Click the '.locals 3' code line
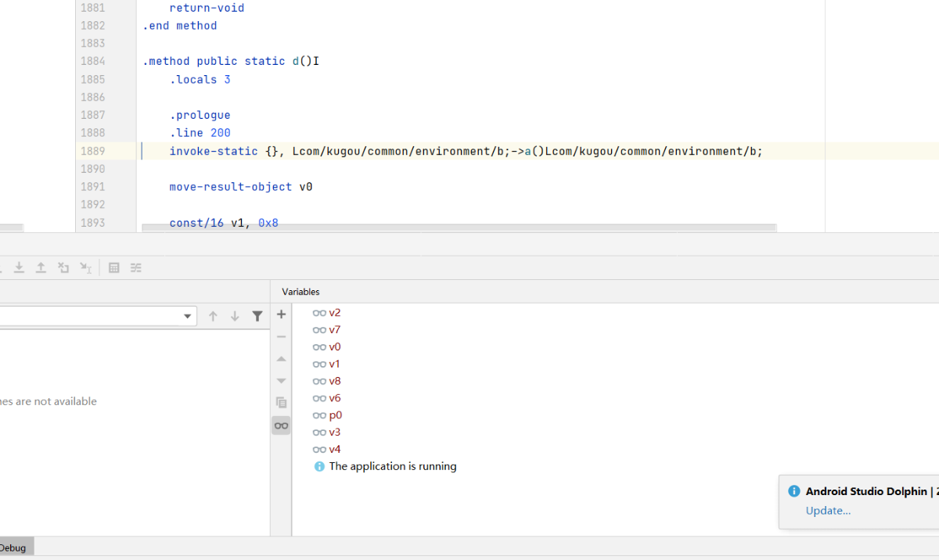Screen dimensions: 939x560 click(x=200, y=79)
